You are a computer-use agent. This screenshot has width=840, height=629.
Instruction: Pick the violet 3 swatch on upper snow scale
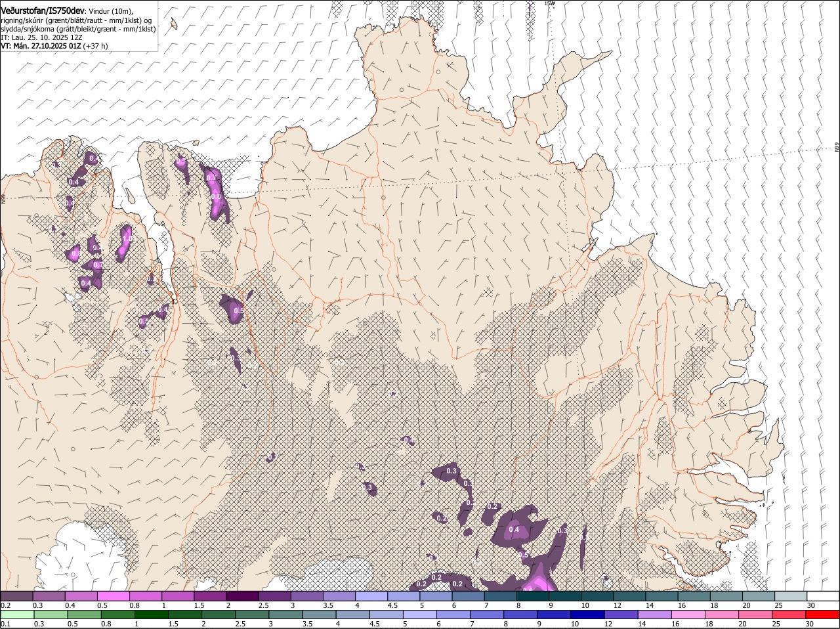pyautogui.click(x=306, y=596)
